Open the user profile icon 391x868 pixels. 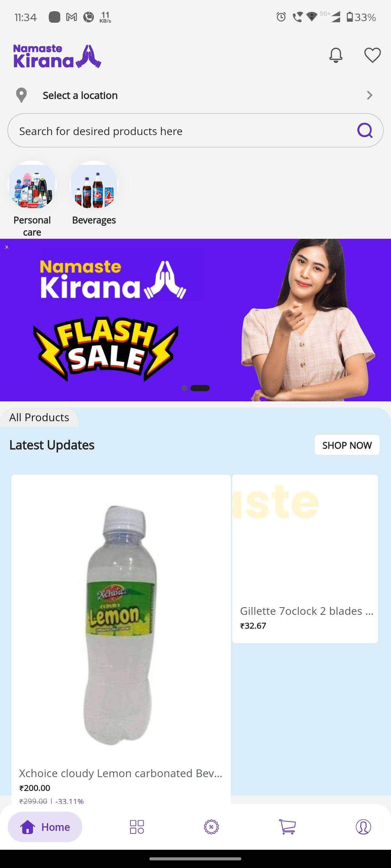[x=363, y=827]
